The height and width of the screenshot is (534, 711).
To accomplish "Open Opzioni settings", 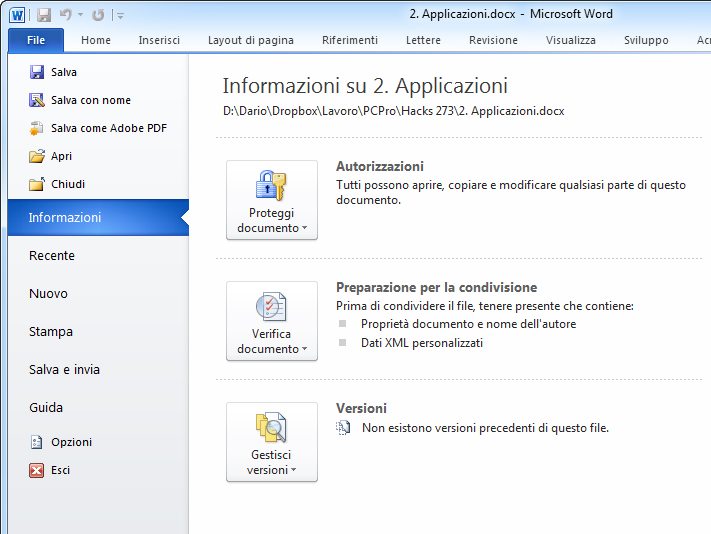I will 71,442.
